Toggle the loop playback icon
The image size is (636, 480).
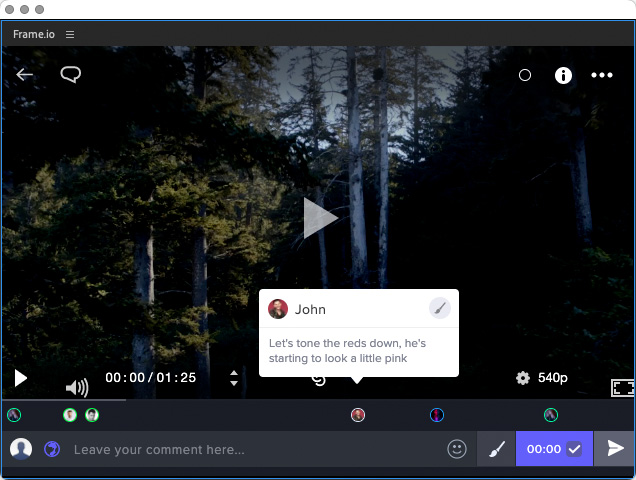coord(318,381)
